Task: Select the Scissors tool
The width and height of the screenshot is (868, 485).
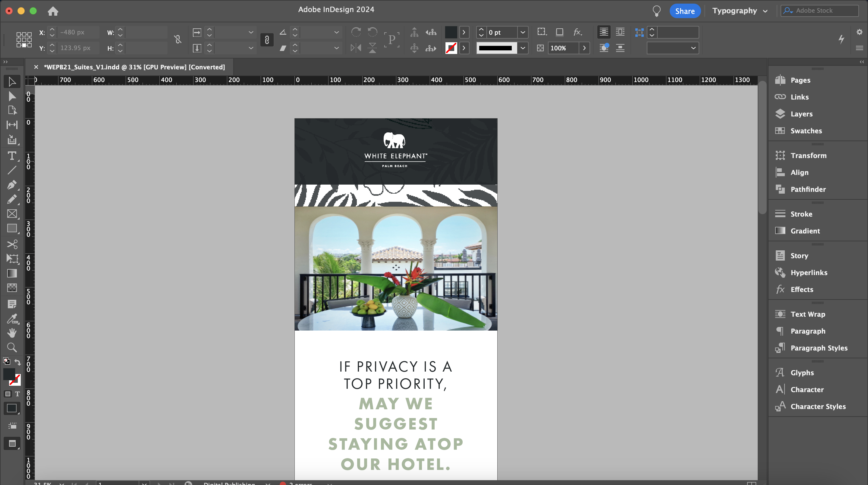Action: coord(12,244)
